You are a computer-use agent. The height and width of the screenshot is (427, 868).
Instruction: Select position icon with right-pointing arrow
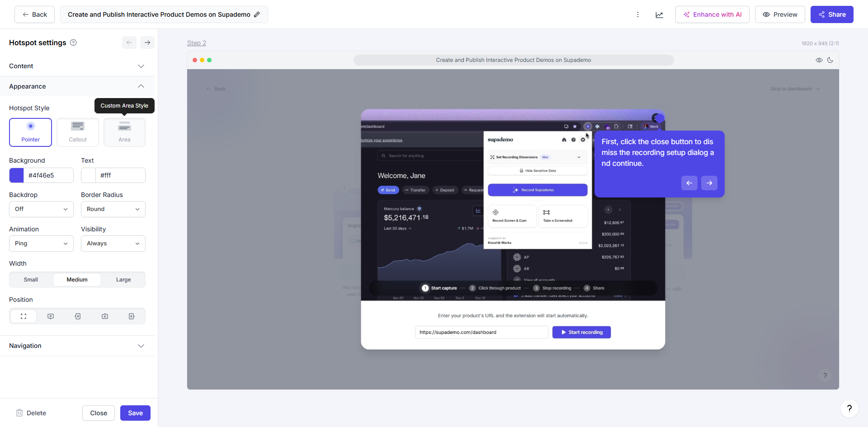132,316
